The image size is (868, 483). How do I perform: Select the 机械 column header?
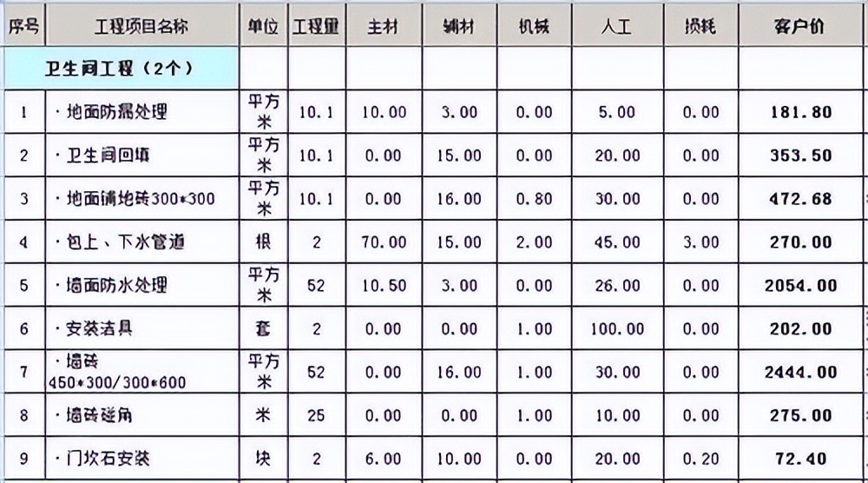click(533, 27)
